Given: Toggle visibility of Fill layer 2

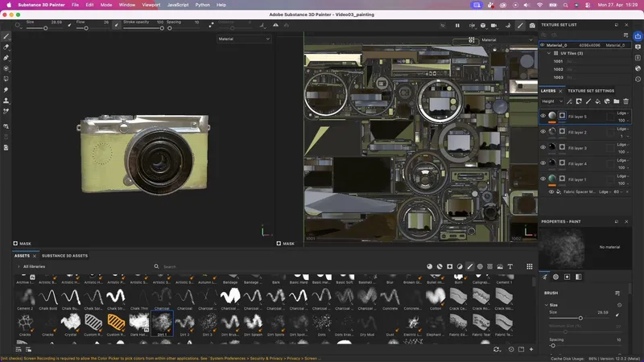Looking at the screenshot, I should pyautogui.click(x=543, y=132).
